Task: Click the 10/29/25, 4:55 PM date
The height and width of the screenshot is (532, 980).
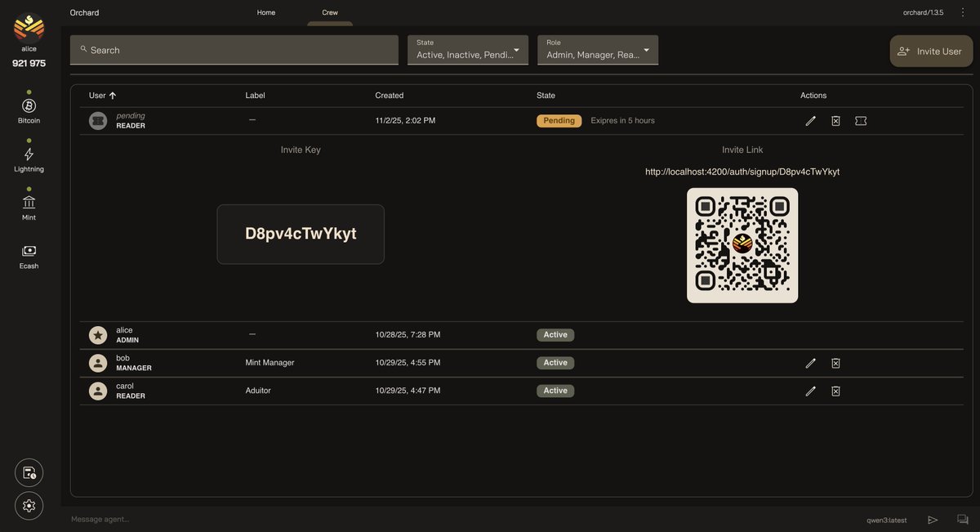Action: pyautogui.click(x=408, y=363)
